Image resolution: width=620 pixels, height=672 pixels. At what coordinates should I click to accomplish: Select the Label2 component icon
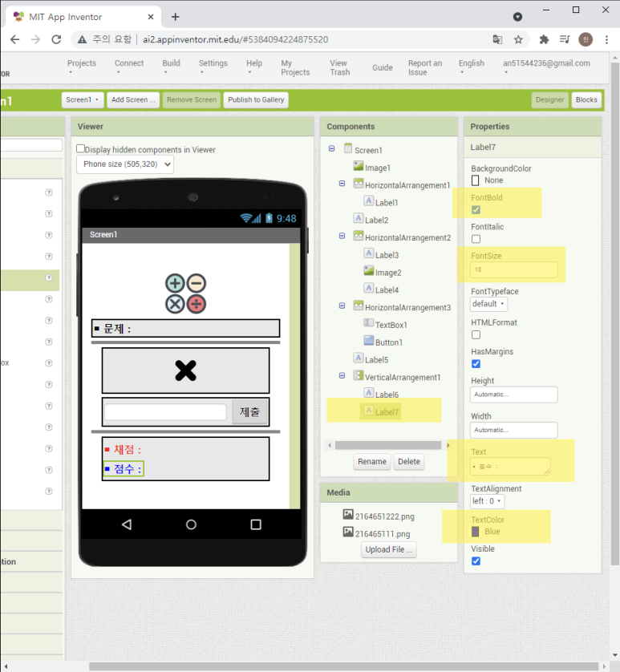click(359, 217)
